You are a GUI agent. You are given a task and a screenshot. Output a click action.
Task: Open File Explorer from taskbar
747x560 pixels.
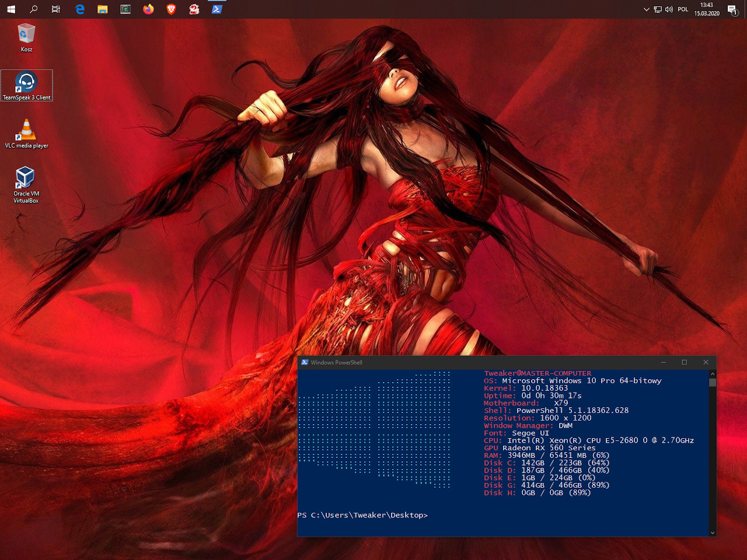pyautogui.click(x=103, y=9)
